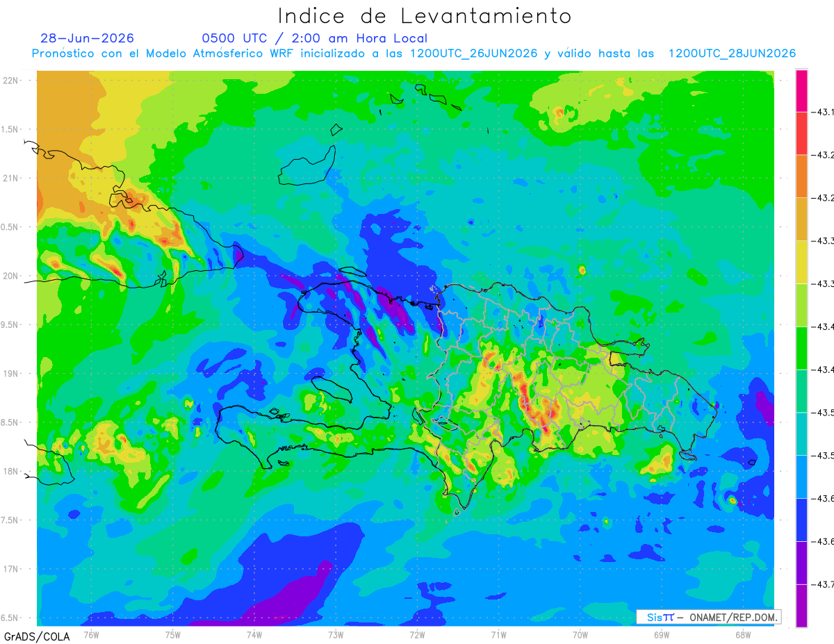Click the '72W' longitude label
The width and height of the screenshot is (834, 644).
[x=417, y=635]
